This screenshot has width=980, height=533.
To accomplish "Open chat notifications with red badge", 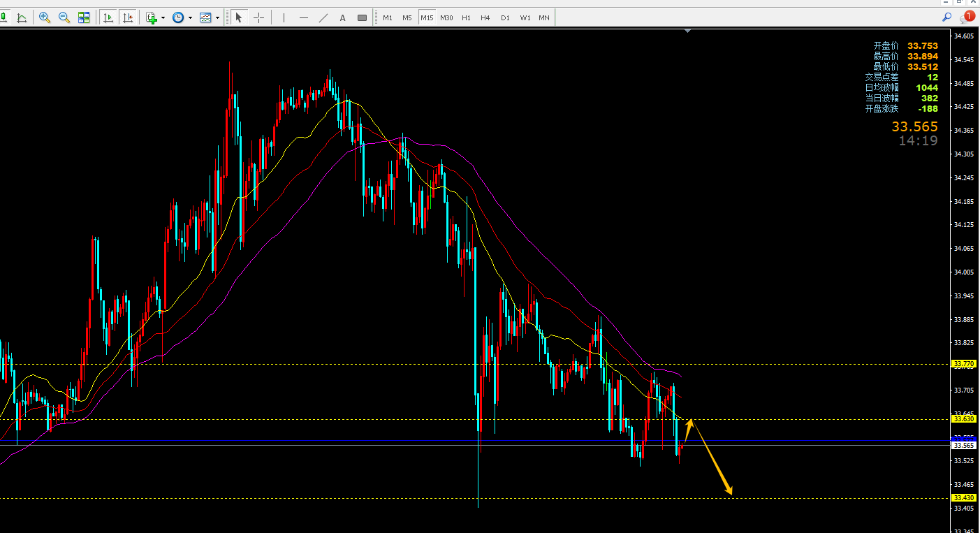I will pos(967,17).
